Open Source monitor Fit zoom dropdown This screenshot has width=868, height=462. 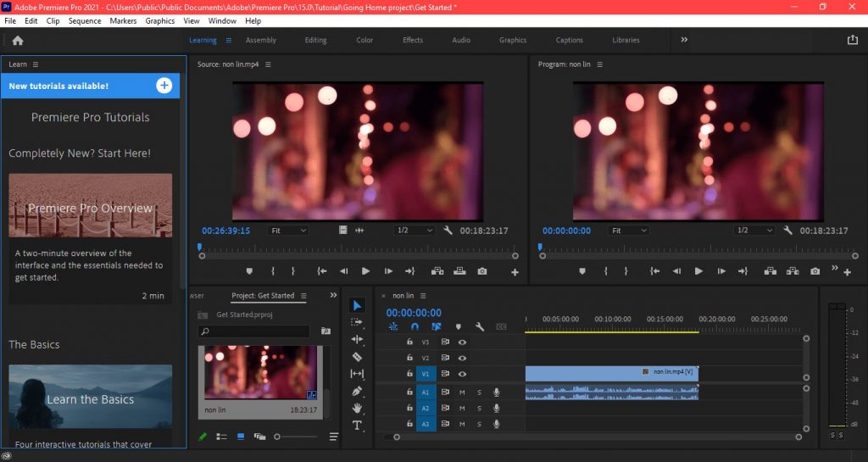288,231
